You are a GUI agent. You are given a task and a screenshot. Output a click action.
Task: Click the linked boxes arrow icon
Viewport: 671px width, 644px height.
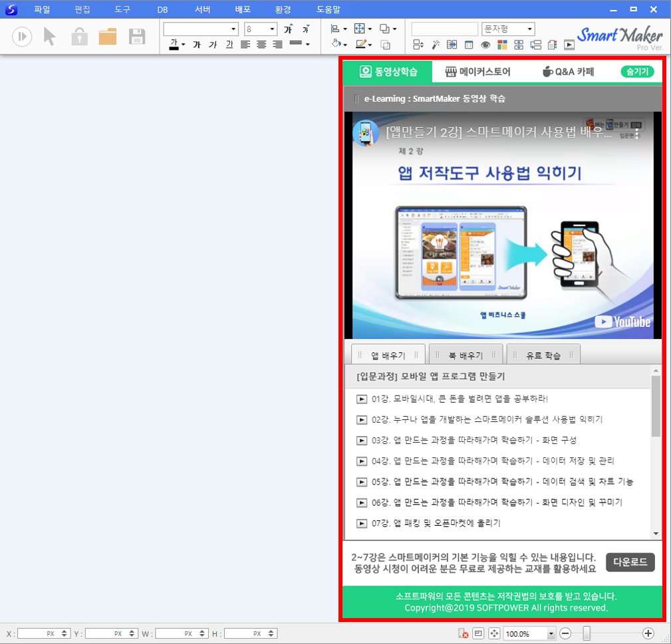535,45
